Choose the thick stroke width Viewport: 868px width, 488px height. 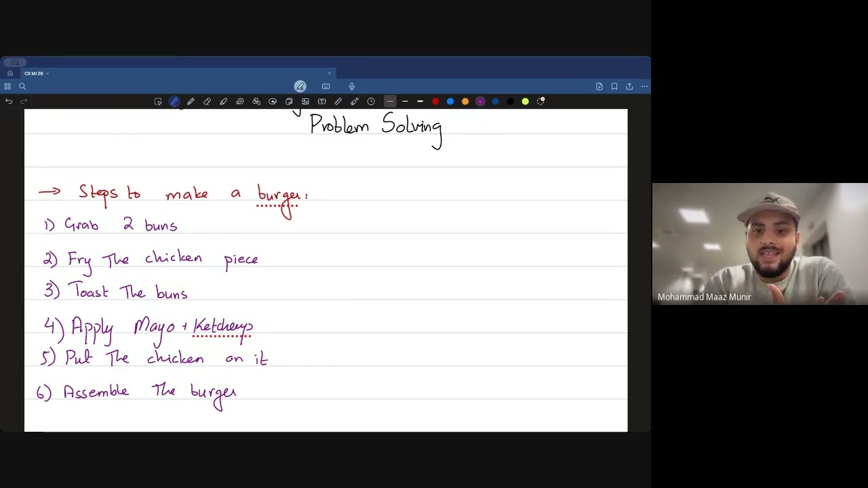click(x=420, y=101)
